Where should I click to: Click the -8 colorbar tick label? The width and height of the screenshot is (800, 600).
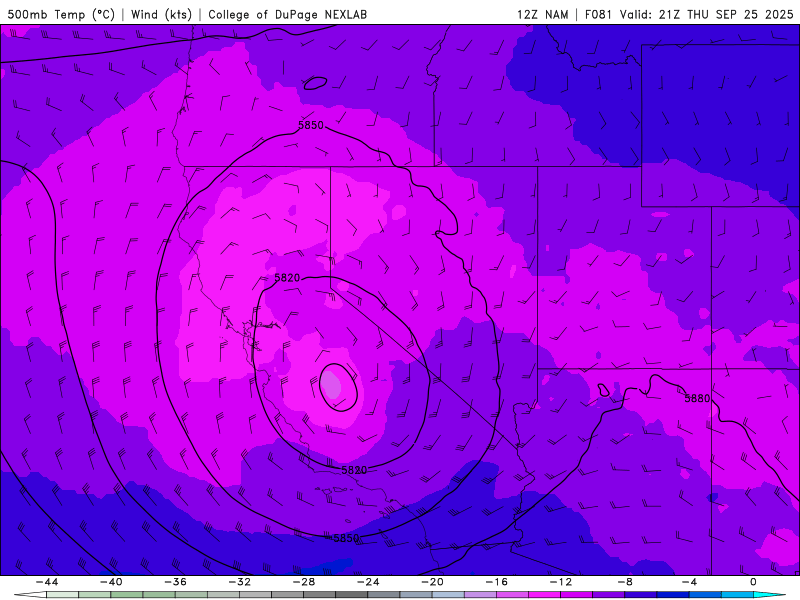click(x=625, y=582)
